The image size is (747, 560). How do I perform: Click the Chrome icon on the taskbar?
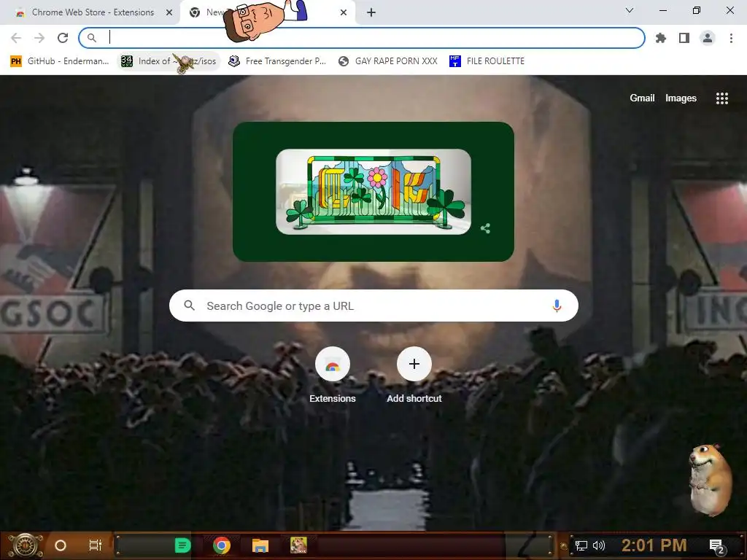click(x=222, y=545)
